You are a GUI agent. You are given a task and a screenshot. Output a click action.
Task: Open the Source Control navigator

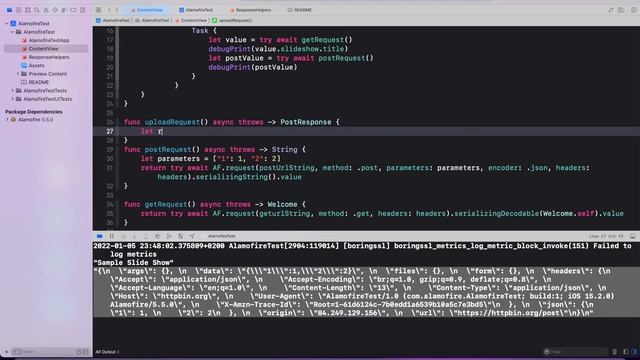[x=18, y=10]
